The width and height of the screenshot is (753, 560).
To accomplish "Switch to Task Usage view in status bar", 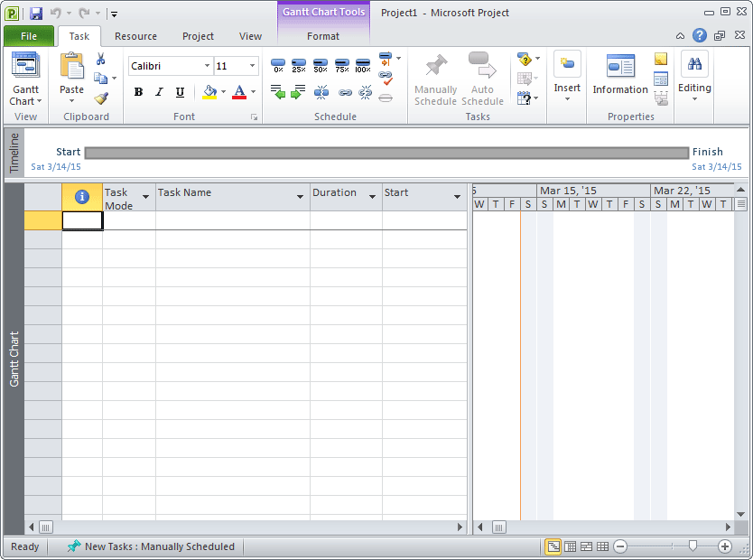I will (570, 546).
